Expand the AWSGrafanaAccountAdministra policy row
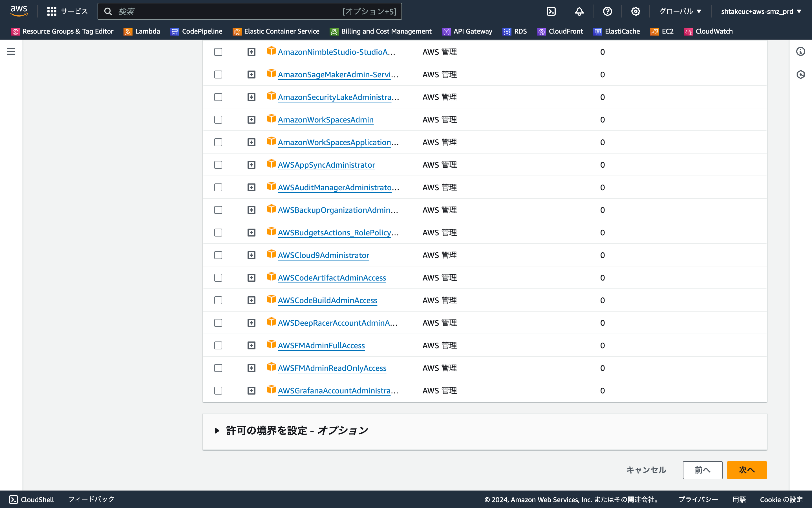 251,391
